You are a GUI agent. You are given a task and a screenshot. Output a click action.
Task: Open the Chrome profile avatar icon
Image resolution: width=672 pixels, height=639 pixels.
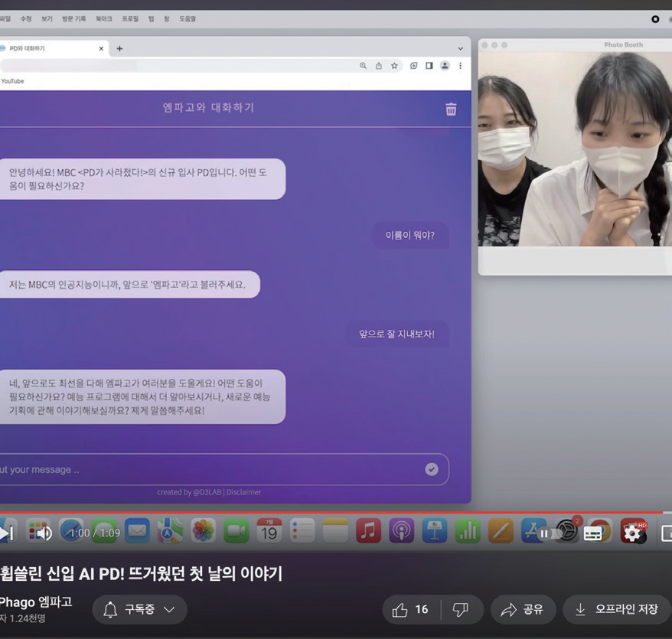(x=445, y=66)
